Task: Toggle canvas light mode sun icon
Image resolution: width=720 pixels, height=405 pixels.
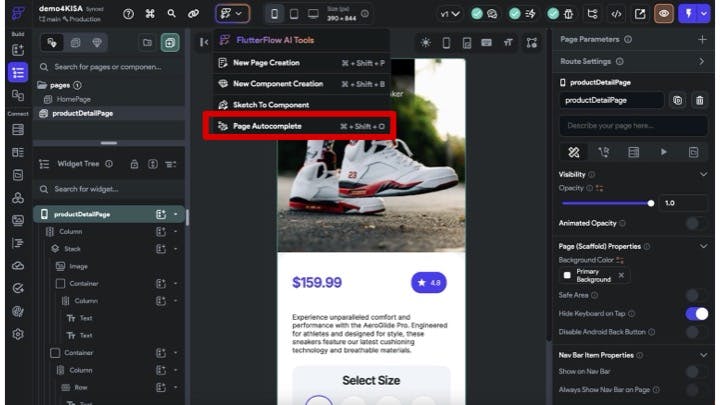Action: pos(426,43)
